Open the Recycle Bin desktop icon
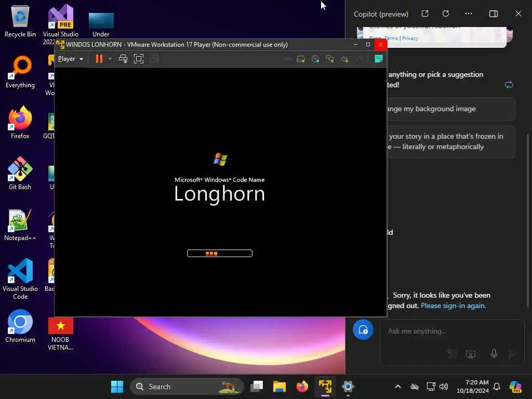The width and height of the screenshot is (532, 399). pyautogui.click(x=20, y=22)
